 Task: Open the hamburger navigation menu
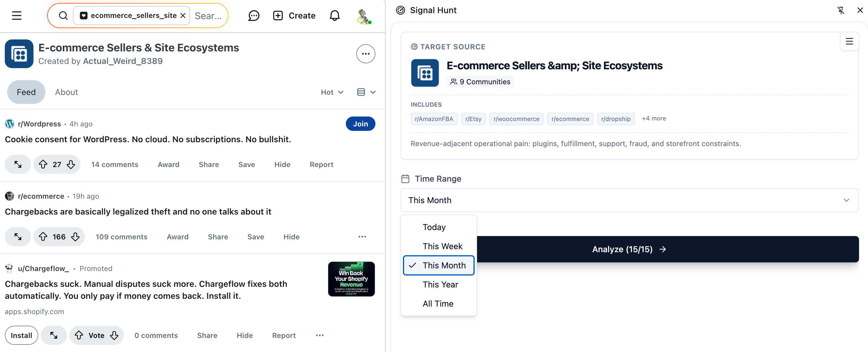click(16, 16)
